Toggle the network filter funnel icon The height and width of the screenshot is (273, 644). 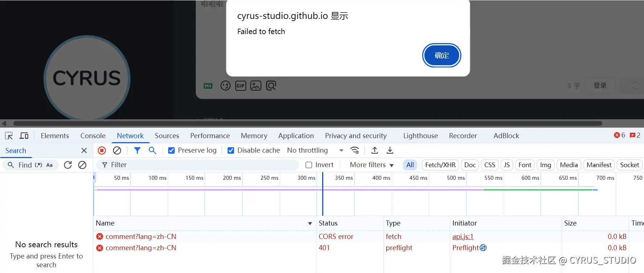[x=137, y=150]
